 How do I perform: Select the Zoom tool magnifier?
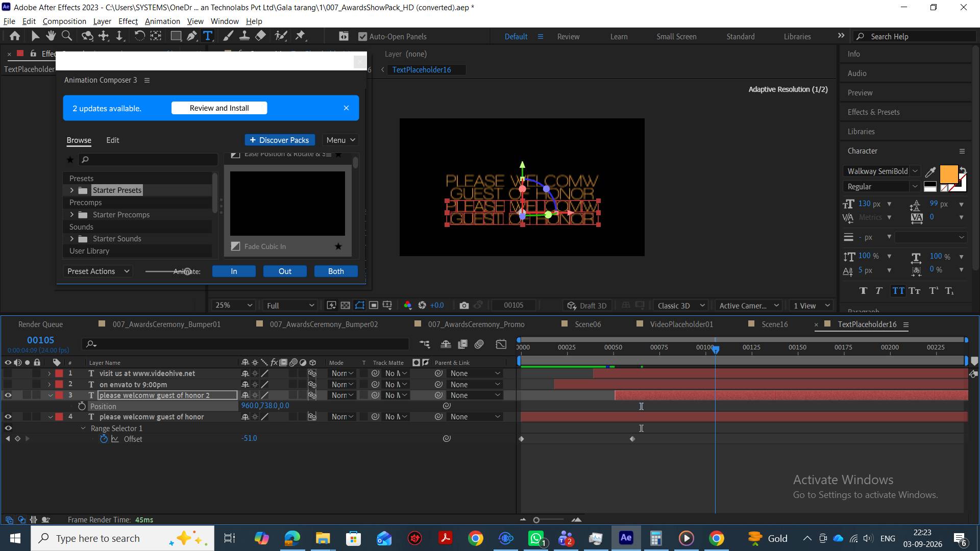[x=66, y=36]
